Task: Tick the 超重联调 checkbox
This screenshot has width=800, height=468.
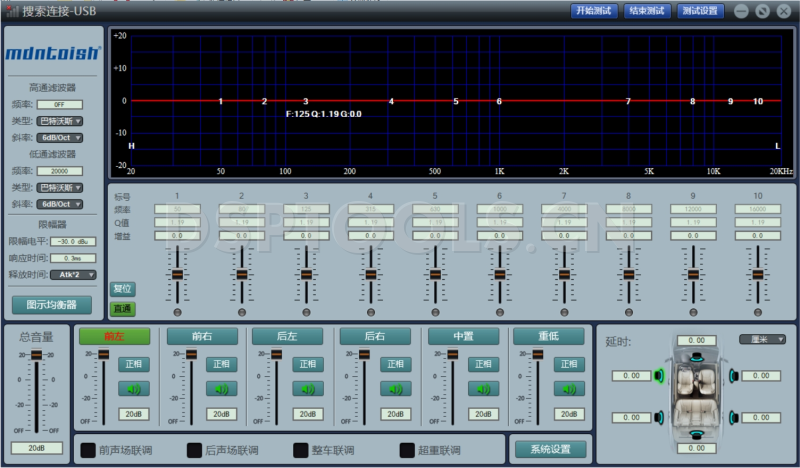Action: (x=407, y=450)
